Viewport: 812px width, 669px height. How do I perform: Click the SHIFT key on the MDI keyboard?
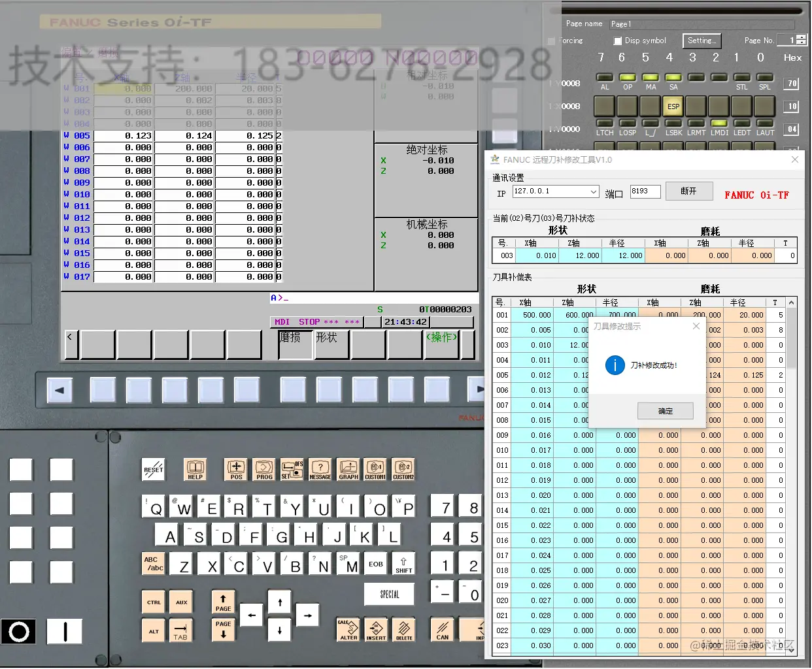click(403, 564)
